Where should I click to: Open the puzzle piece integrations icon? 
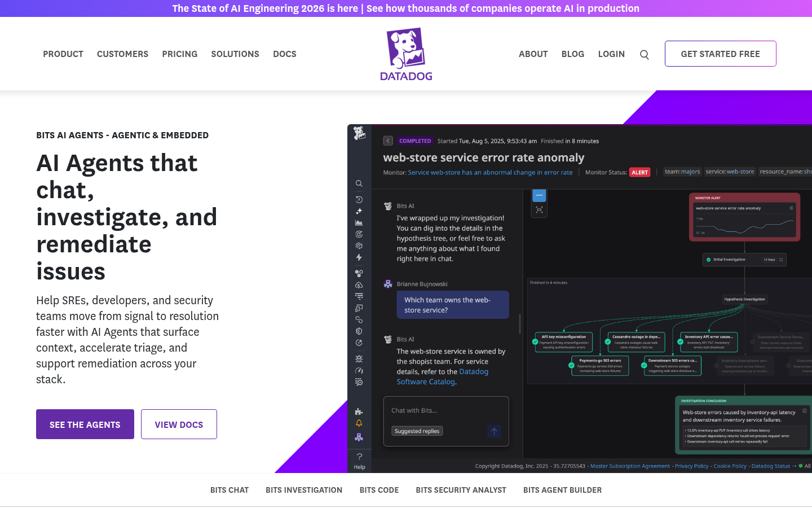click(359, 411)
